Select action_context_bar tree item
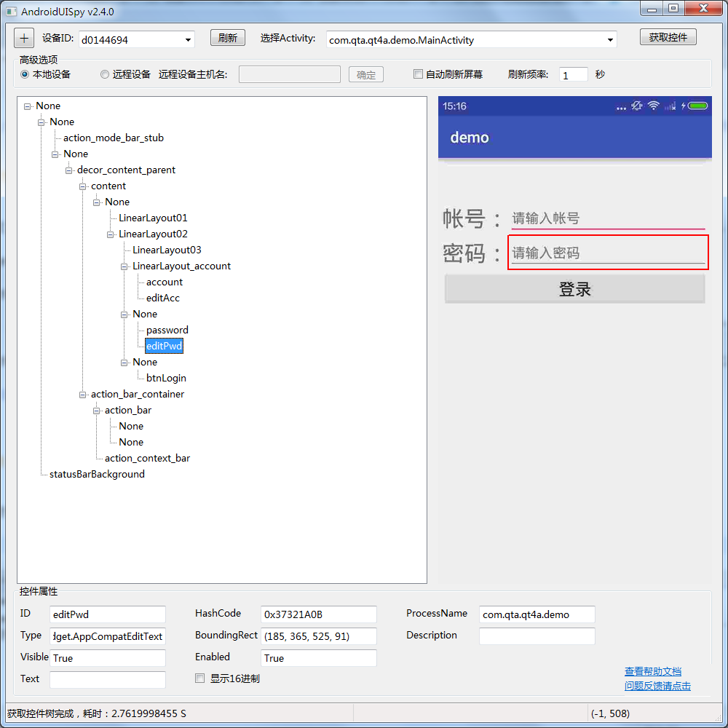 tap(147, 458)
